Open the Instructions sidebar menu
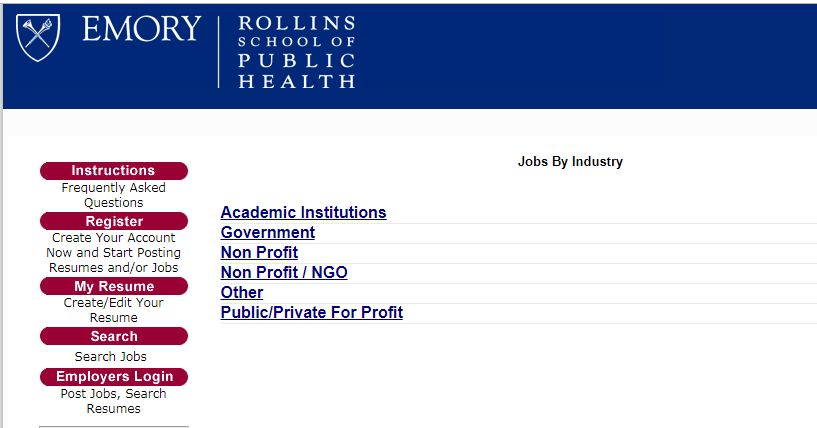This screenshot has width=817, height=428. coord(113,171)
